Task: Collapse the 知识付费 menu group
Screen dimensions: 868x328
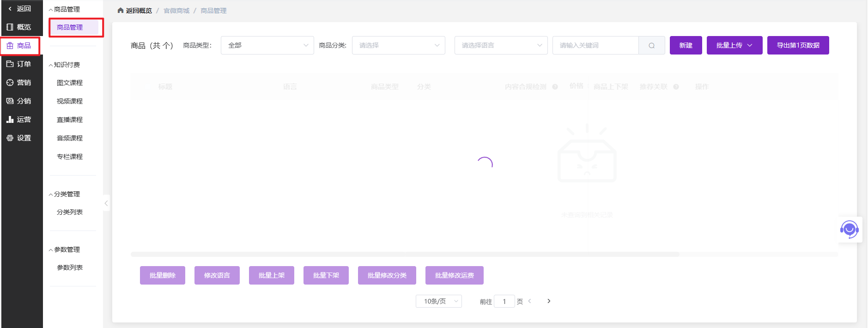Action: tap(51, 65)
